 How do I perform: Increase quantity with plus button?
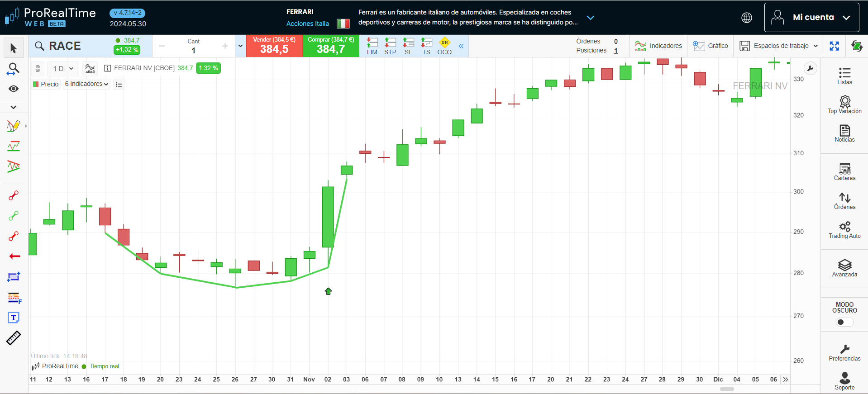[x=225, y=46]
